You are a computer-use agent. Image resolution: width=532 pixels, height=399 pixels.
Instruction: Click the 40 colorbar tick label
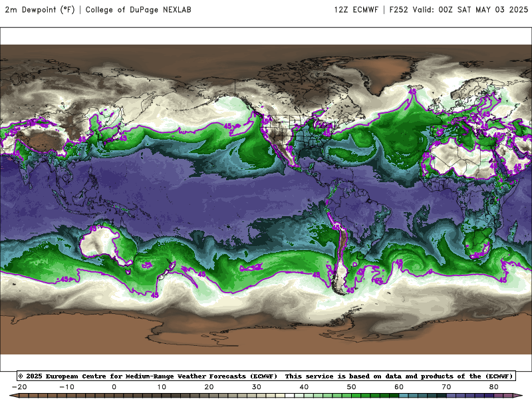[304, 387]
